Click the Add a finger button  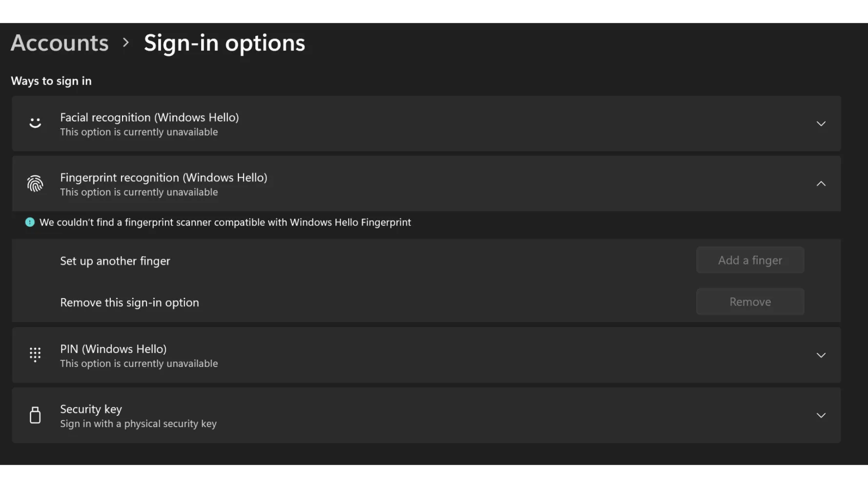pos(750,260)
